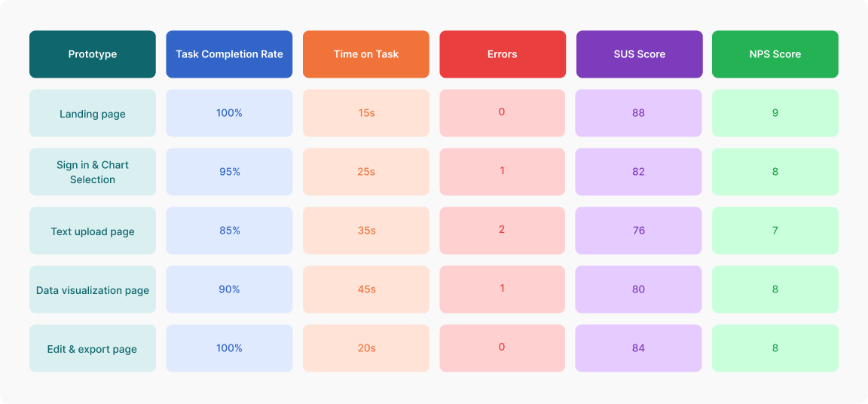868x404 pixels.
Task: Click the Edit & export page cell
Action: tap(93, 349)
